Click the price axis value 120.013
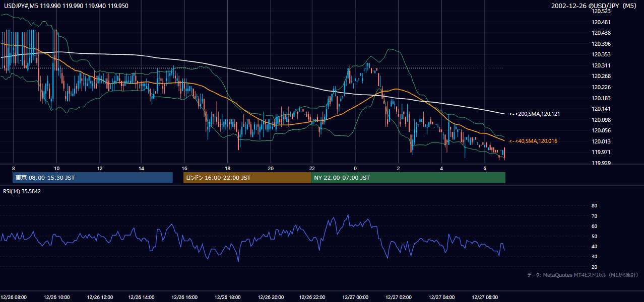 click(602, 141)
